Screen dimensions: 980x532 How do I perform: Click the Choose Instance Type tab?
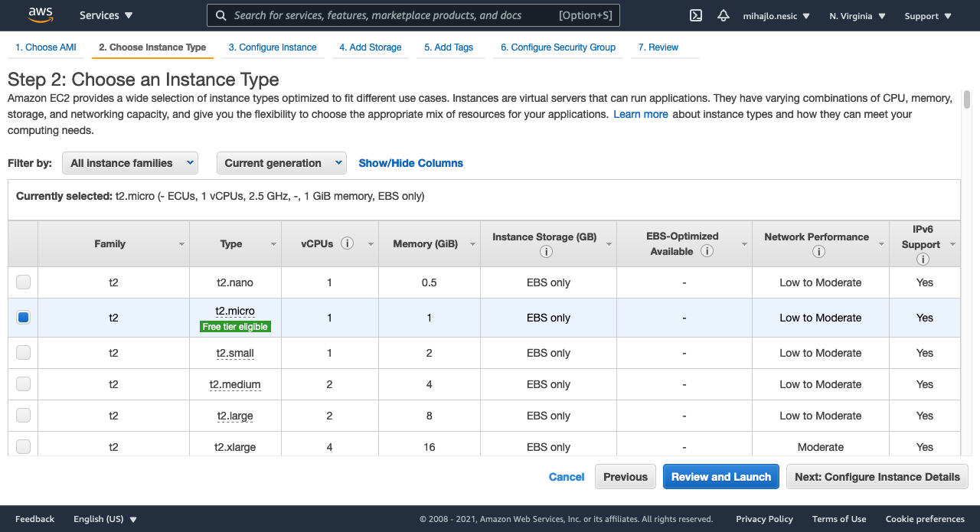tap(152, 47)
